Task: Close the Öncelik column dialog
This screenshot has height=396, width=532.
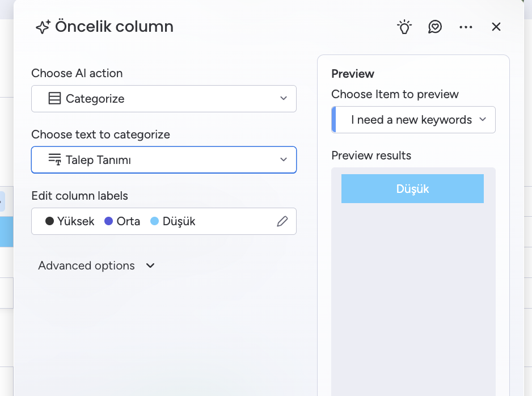Action: (x=496, y=27)
